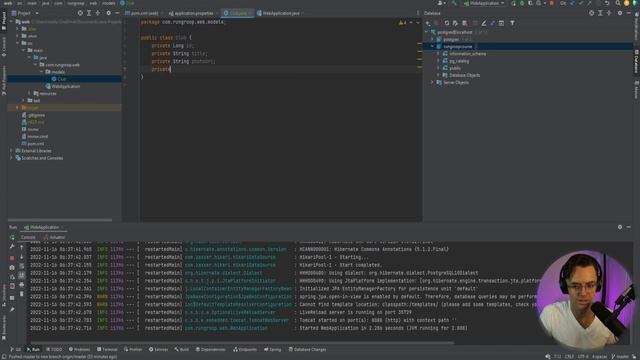The height and width of the screenshot is (360, 640).
Task: Click the Edit pencil icon in Database toolbar
Action: coord(484,23)
